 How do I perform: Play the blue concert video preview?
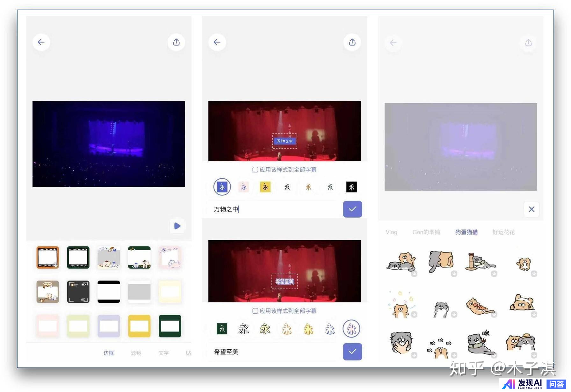[x=177, y=226]
